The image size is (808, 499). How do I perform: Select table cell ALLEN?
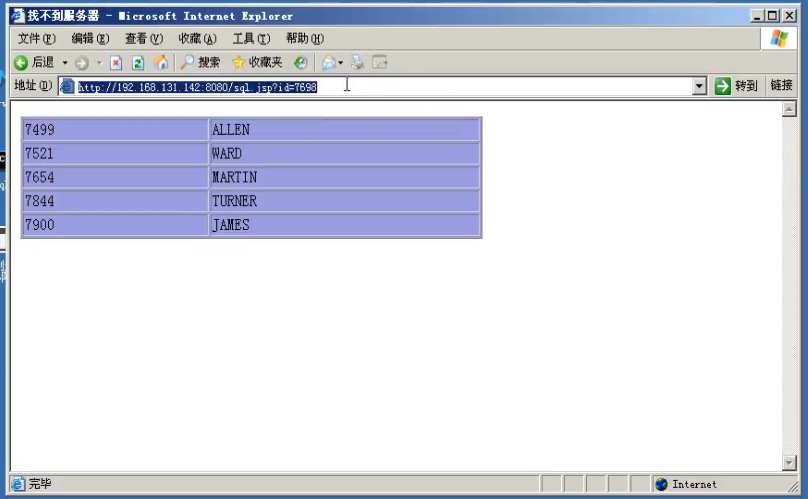345,130
